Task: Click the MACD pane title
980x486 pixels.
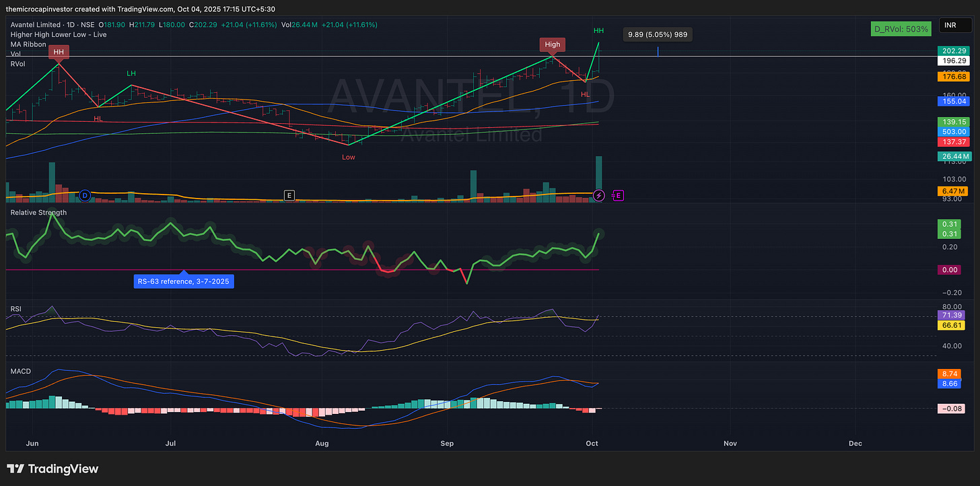Action: (x=20, y=372)
